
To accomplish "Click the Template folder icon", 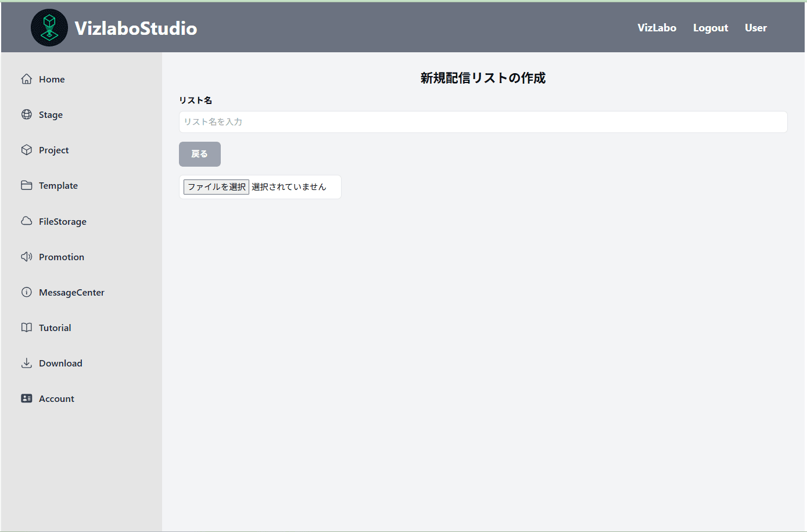I will pos(27,185).
